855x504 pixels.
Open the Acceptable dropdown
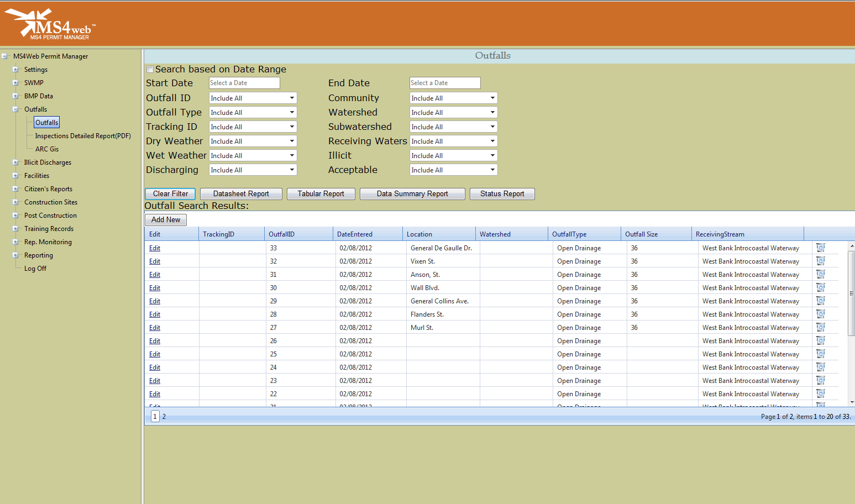[454, 170]
